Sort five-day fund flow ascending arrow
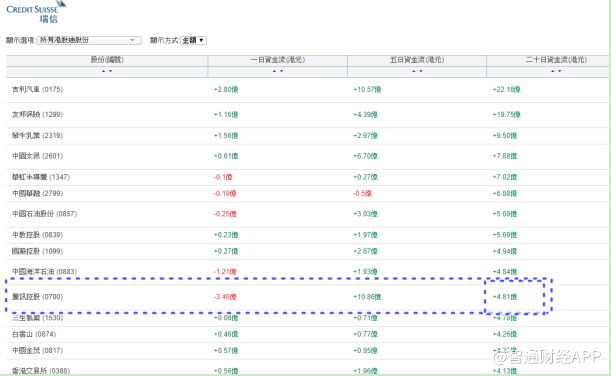 coord(413,71)
